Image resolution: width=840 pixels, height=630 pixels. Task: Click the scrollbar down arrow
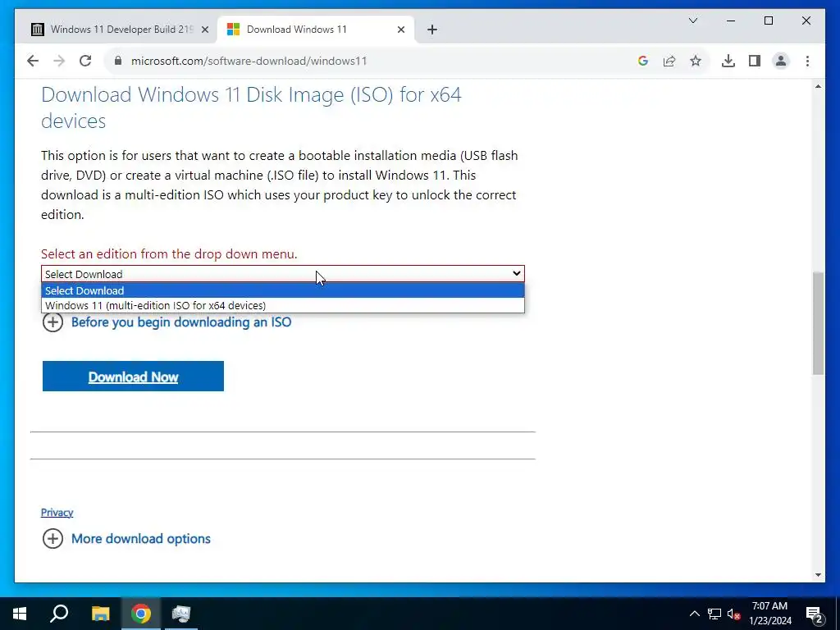coord(818,575)
